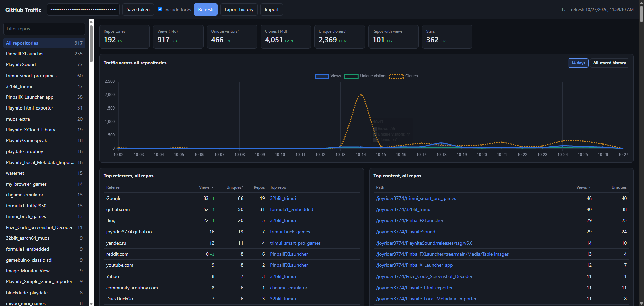
Task: Click the Filter repos search box
Action: (x=44, y=29)
